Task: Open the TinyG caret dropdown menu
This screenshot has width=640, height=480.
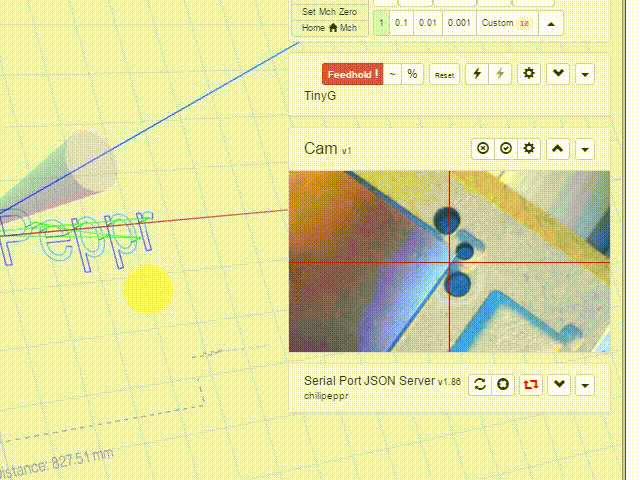Action: pos(585,74)
